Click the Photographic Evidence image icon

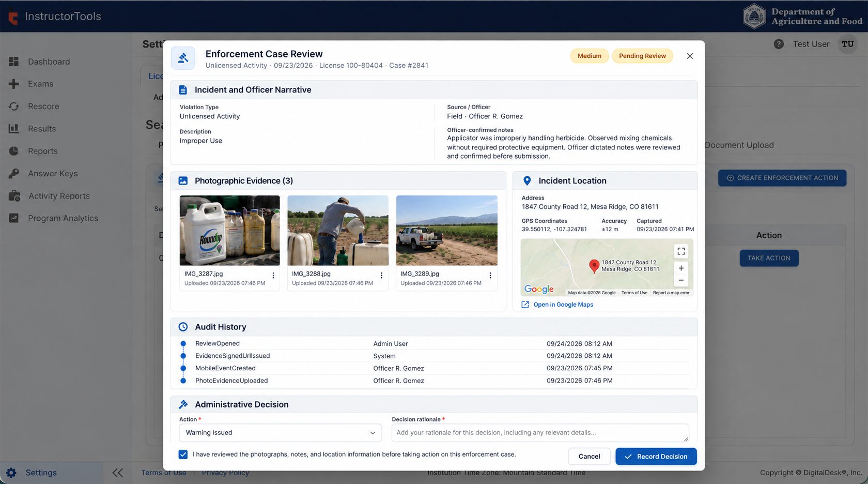pos(183,181)
